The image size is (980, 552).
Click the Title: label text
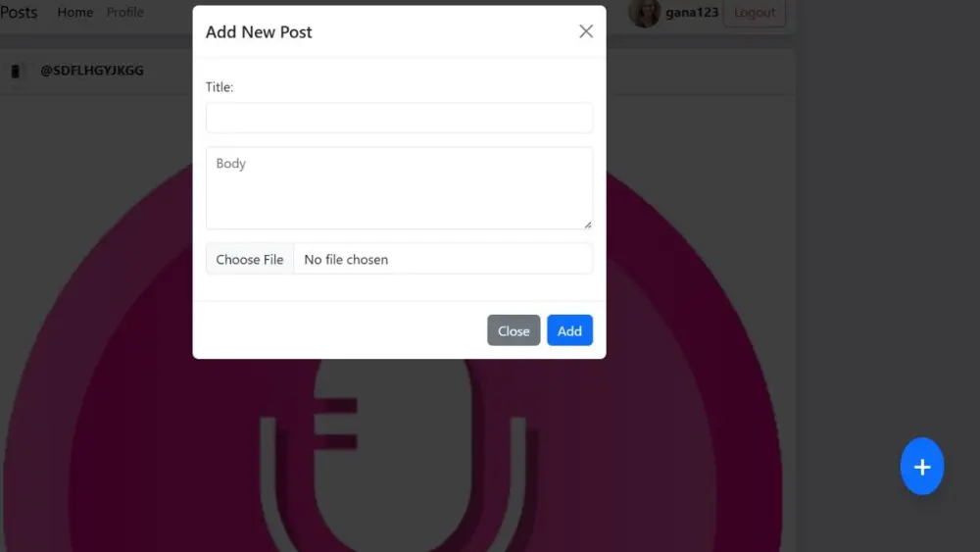click(x=220, y=87)
